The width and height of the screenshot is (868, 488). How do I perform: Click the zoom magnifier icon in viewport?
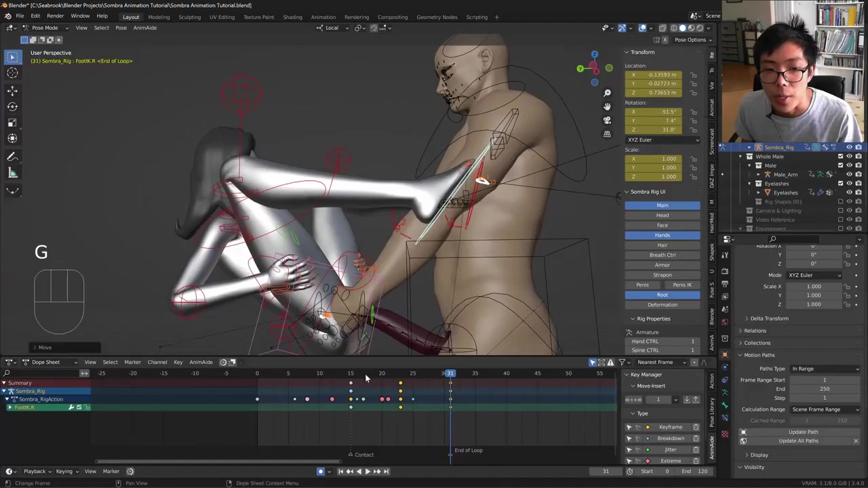tap(607, 93)
